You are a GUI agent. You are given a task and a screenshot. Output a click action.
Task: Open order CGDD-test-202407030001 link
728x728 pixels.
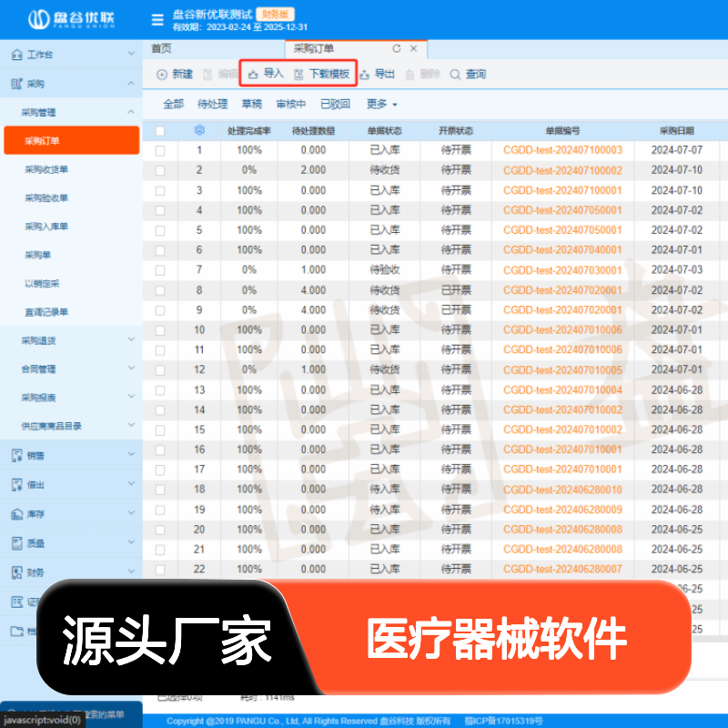pyautogui.click(x=562, y=270)
